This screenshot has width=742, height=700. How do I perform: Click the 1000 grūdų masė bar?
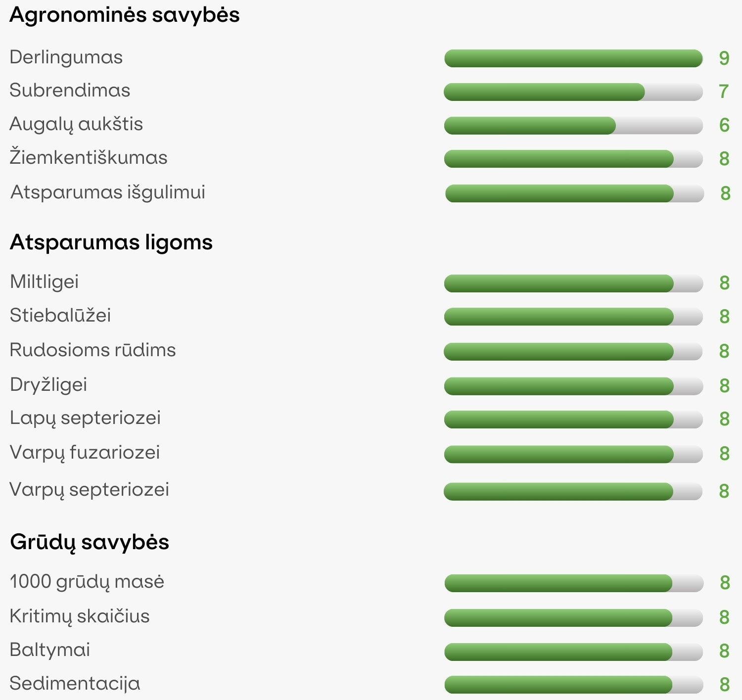[574, 583]
